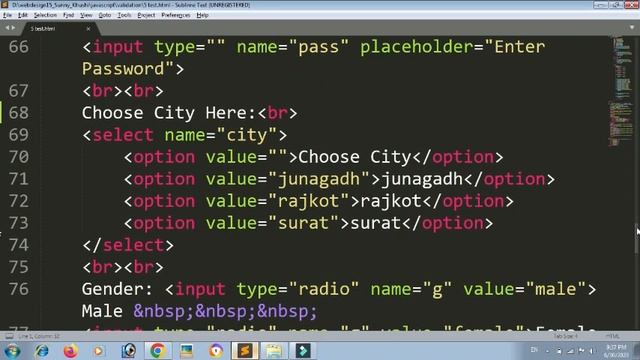Click the "radio" type value on line 76
This screenshot has width=640, height=360.
(x=324, y=289)
